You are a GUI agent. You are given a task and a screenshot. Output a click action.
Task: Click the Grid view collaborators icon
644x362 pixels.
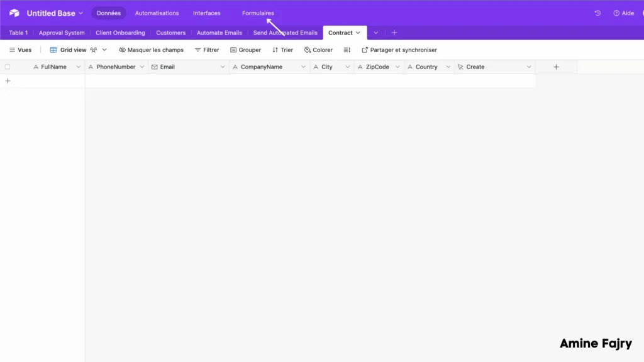[x=94, y=50]
